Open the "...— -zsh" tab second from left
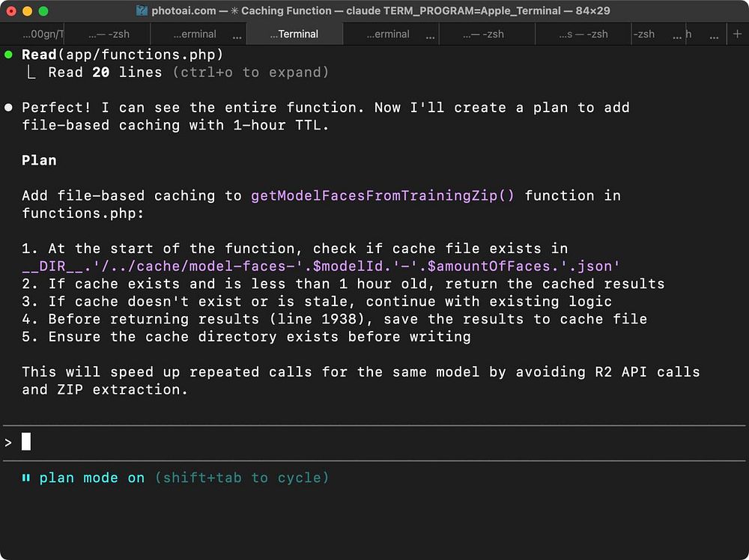 tap(108, 34)
